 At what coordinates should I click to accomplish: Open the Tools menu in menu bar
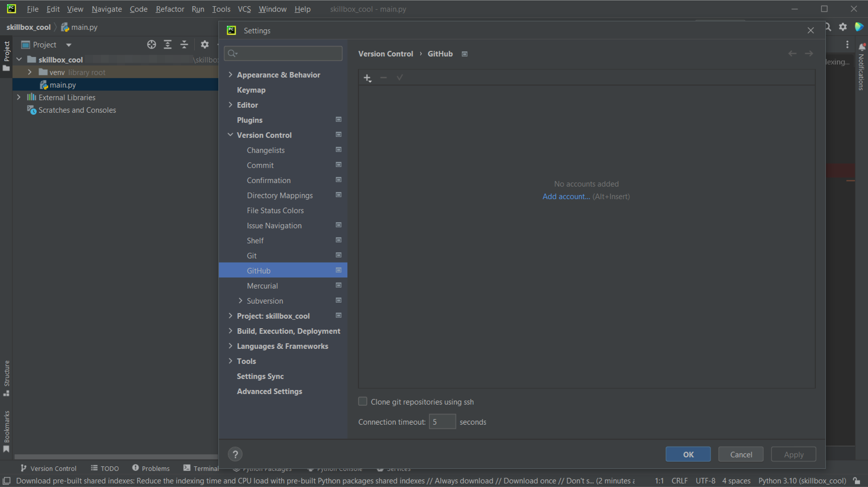[221, 9]
